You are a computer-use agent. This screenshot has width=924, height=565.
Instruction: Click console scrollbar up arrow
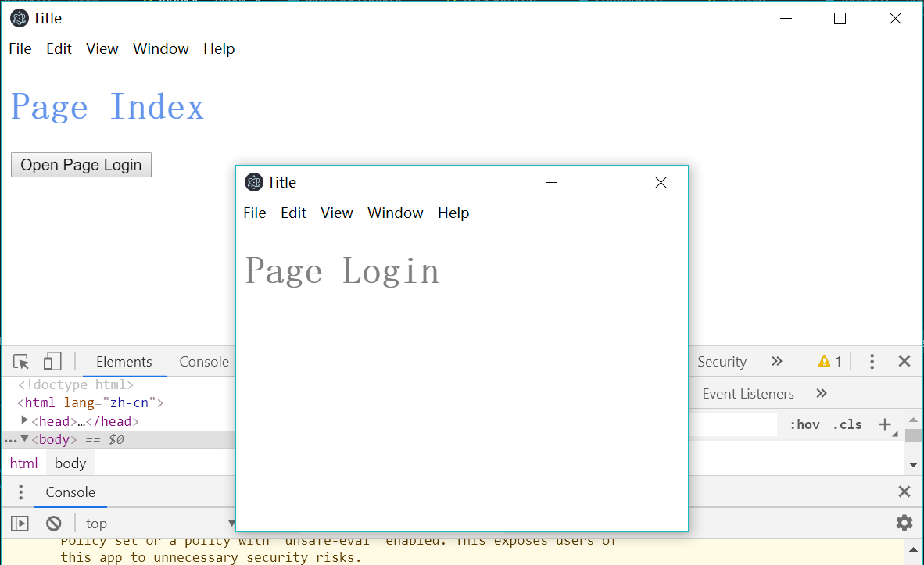[x=913, y=549]
